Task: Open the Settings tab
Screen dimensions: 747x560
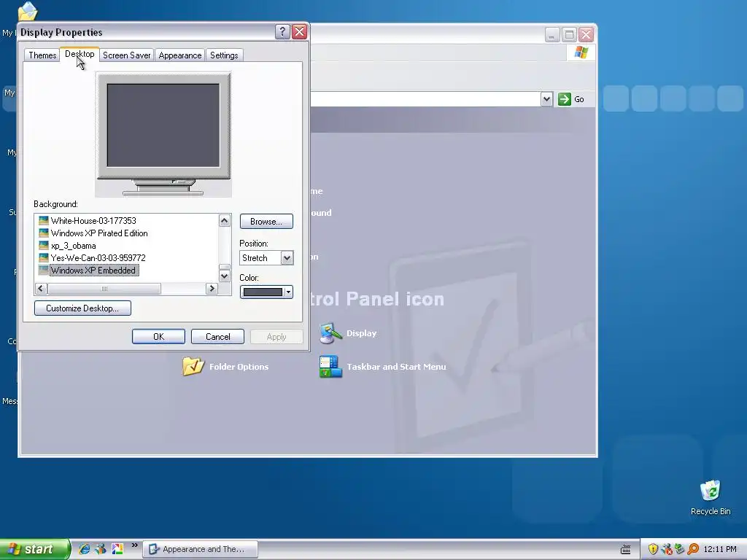Action: [224, 55]
